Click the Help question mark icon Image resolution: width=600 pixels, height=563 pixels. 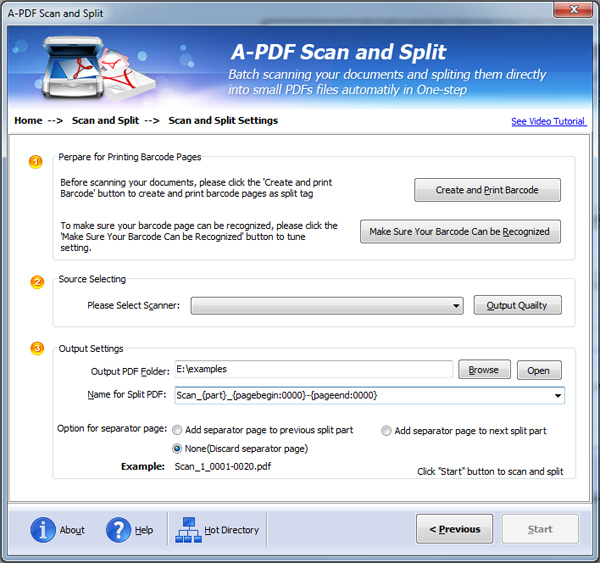click(118, 530)
